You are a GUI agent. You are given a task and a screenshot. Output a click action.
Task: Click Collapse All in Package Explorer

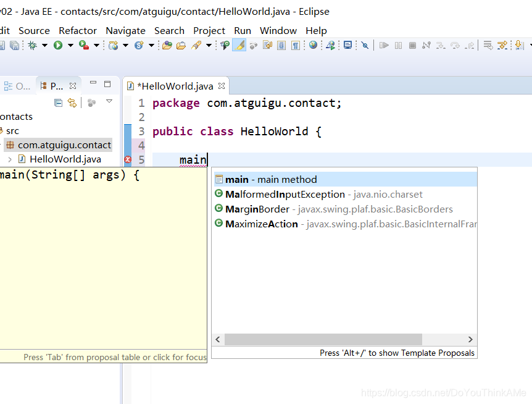pos(59,103)
